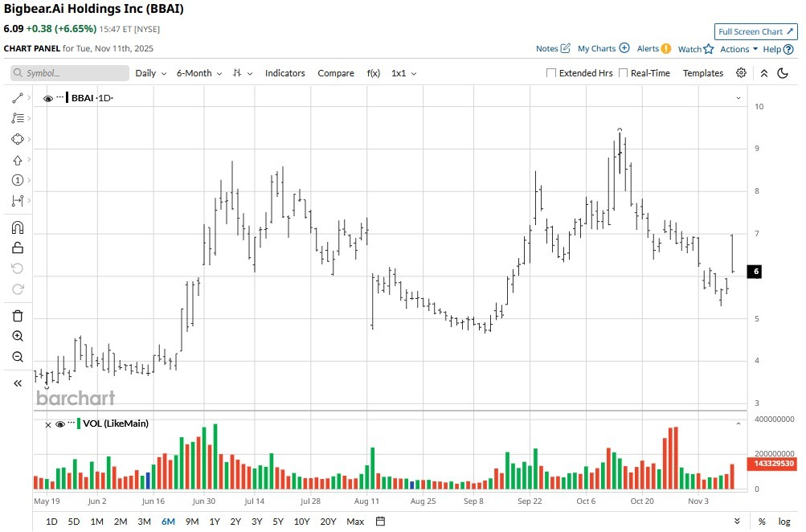The width and height of the screenshot is (806, 532).
Task: Add to My Charts
Action: 603,48
